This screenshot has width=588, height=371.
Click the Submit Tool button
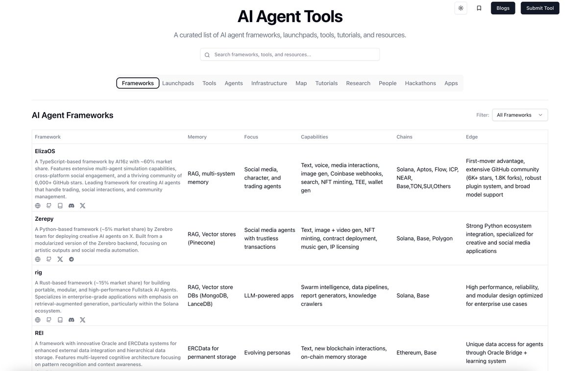click(x=540, y=8)
